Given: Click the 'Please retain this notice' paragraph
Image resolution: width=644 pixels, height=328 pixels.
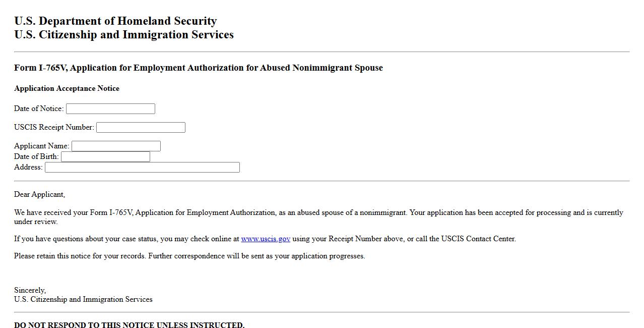Looking at the screenshot, I should click(189, 256).
